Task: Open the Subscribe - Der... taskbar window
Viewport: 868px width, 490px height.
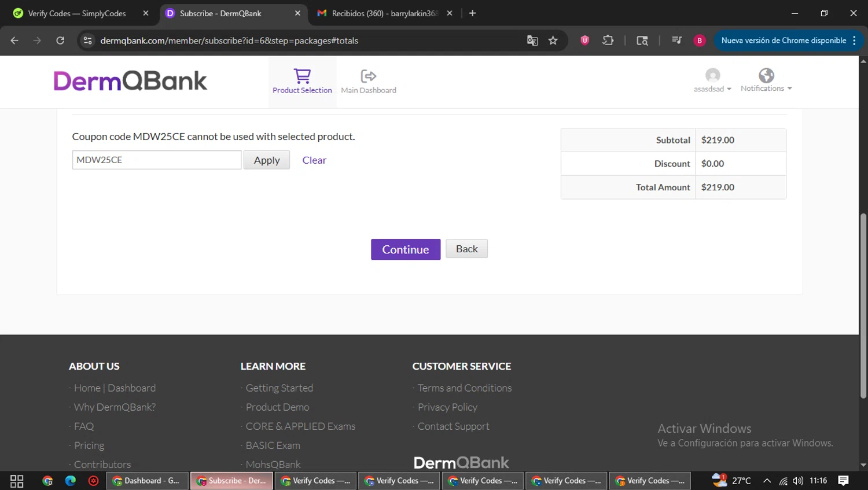Action: [x=231, y=481]
